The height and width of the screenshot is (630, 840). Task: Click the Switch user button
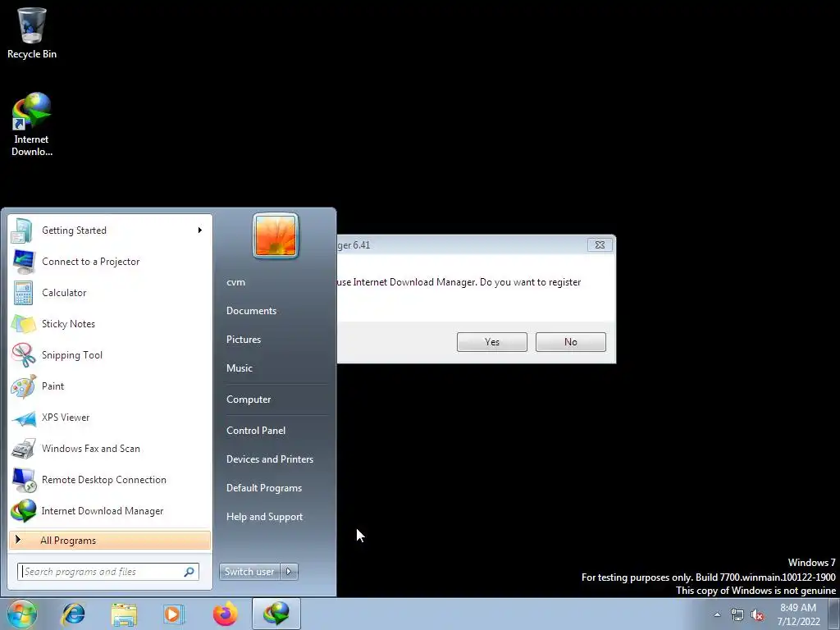[x=249, y=572]
